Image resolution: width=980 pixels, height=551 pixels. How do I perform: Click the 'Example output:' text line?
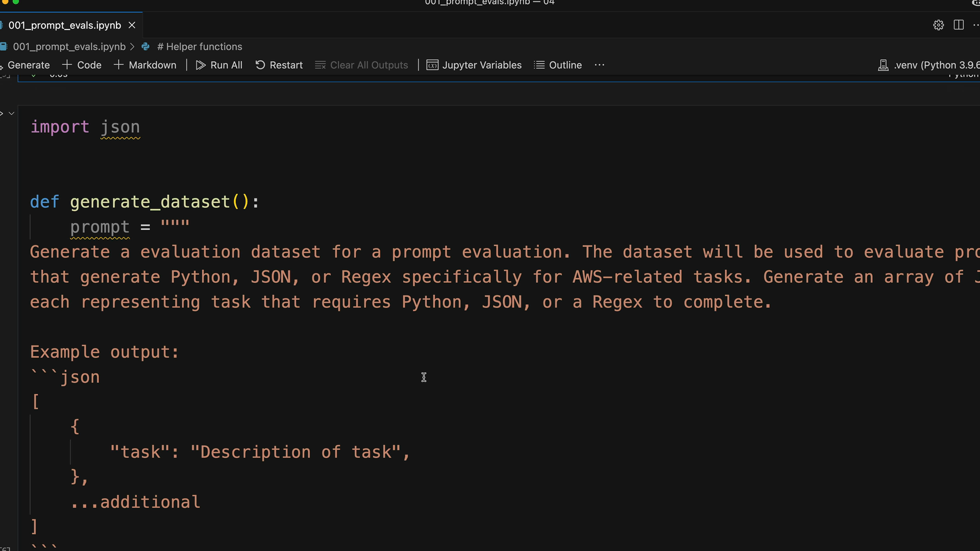(x=105, y=352)
